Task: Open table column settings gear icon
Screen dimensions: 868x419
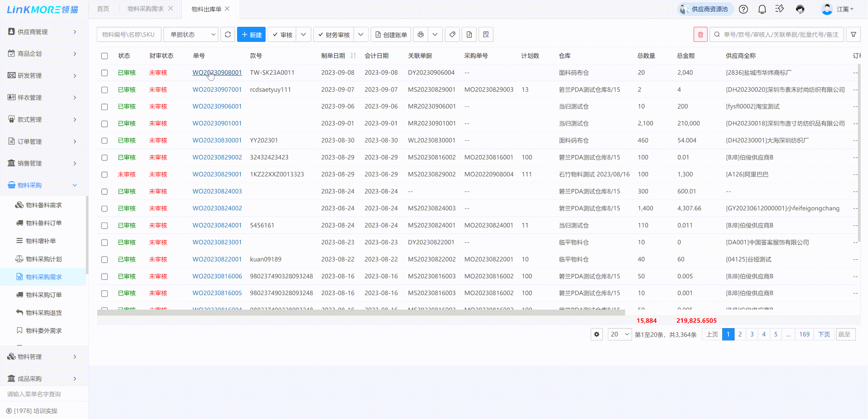Action: coord(597,334)
